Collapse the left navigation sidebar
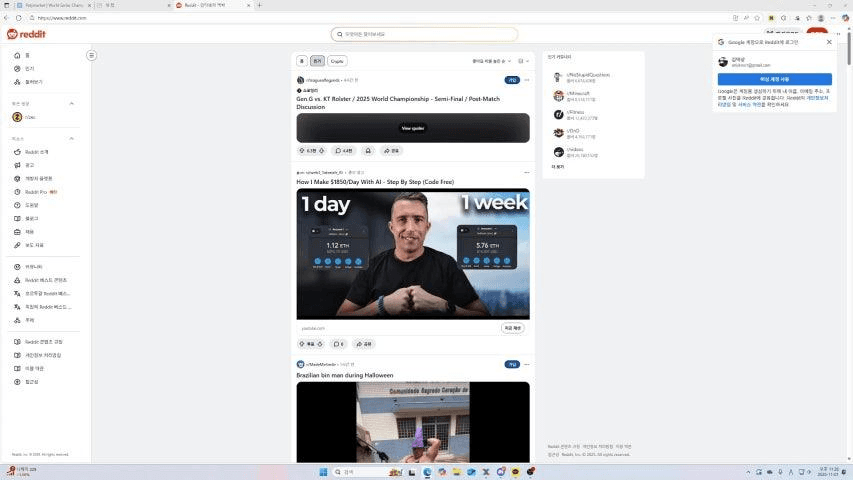 tap(91, 55)
